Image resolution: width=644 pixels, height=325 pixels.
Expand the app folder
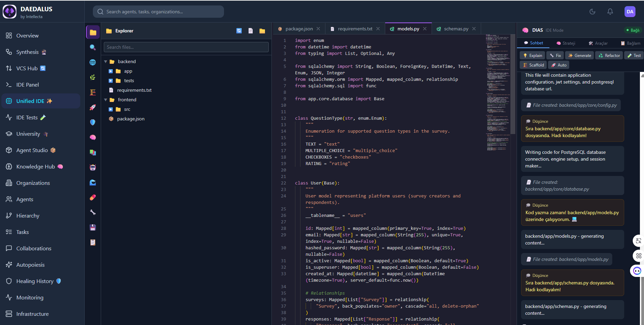tap(111, 71)
